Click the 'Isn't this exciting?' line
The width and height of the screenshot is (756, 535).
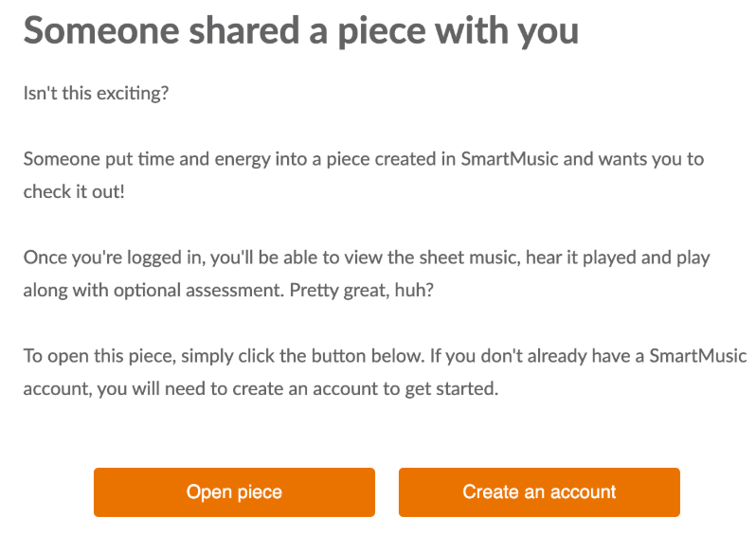pos(96,93)
